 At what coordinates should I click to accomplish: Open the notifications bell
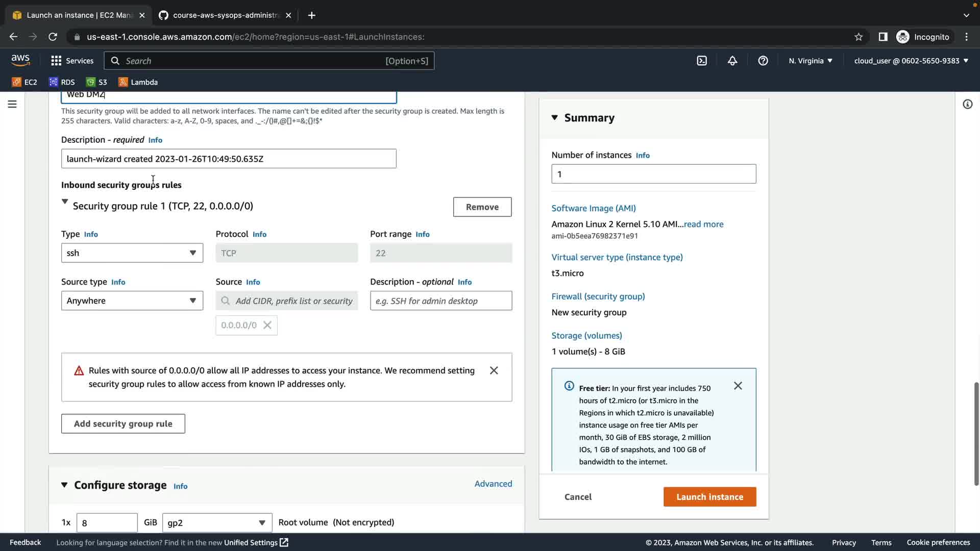point(732,61)
